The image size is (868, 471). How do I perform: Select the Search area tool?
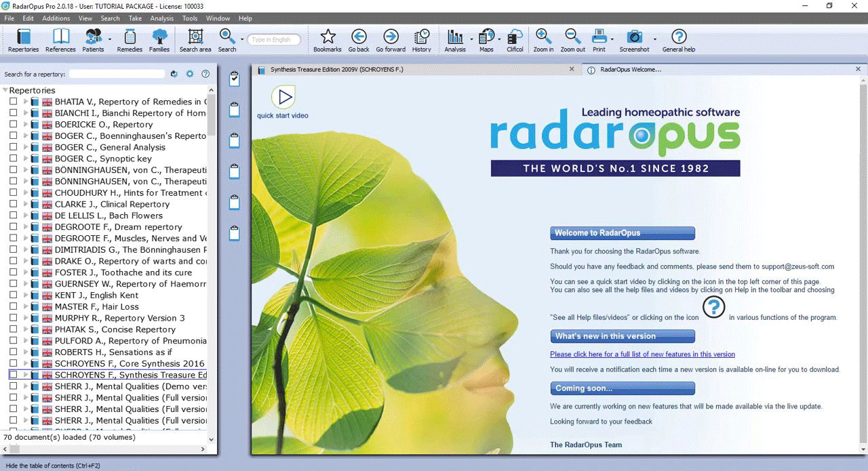[195, 40]
